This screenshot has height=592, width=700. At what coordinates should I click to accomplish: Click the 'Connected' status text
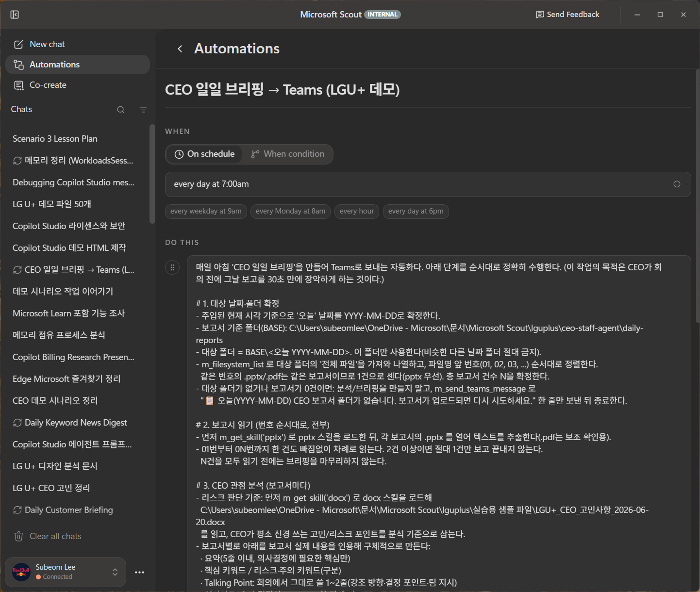click(58, 577)
